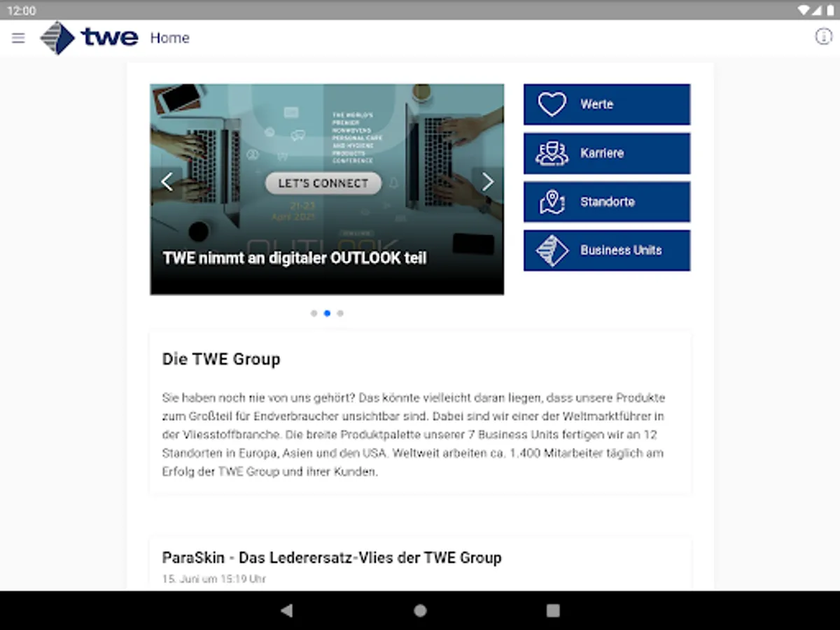Image resolution: width=840 pixels, height=630 pixels.
Task: Click the Home title in header
Action: [170, 38]
